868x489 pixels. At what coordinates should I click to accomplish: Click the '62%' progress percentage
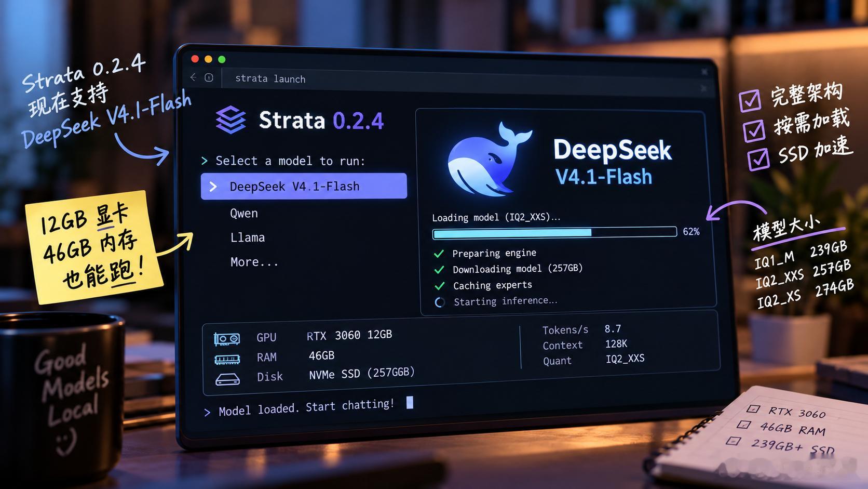coord(691,232)
